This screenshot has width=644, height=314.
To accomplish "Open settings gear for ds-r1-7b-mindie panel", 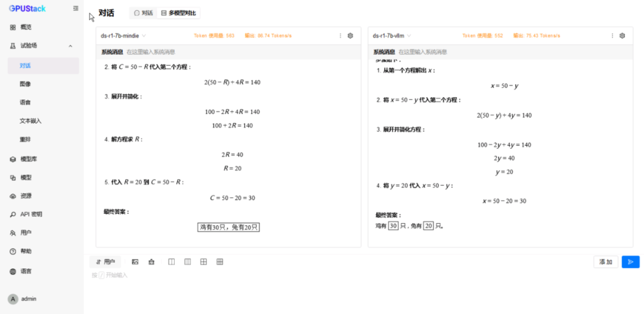I will coord(351,36).
